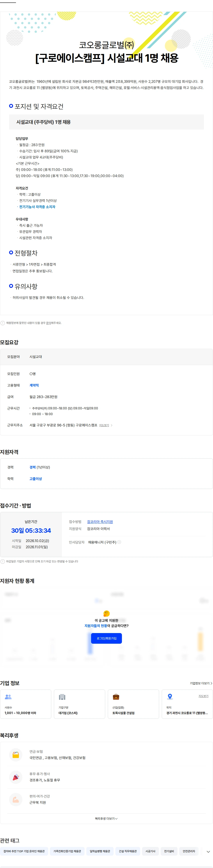Click 토목시설물 건설업 industry text
This screenshot has width=213, height=868.
point(124,713)
